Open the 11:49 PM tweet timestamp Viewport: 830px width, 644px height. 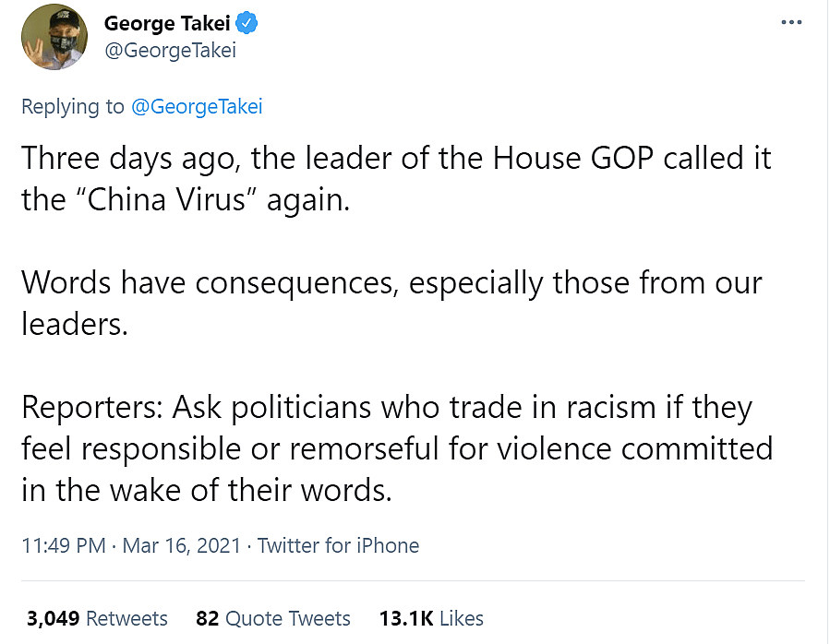[64, 545]
